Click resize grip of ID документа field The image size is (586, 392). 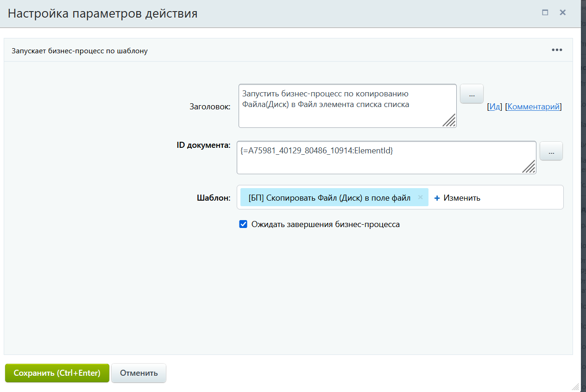(529, 167)
